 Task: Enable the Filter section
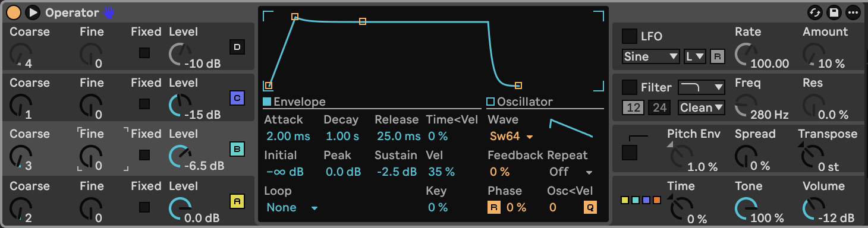(629, 87)
